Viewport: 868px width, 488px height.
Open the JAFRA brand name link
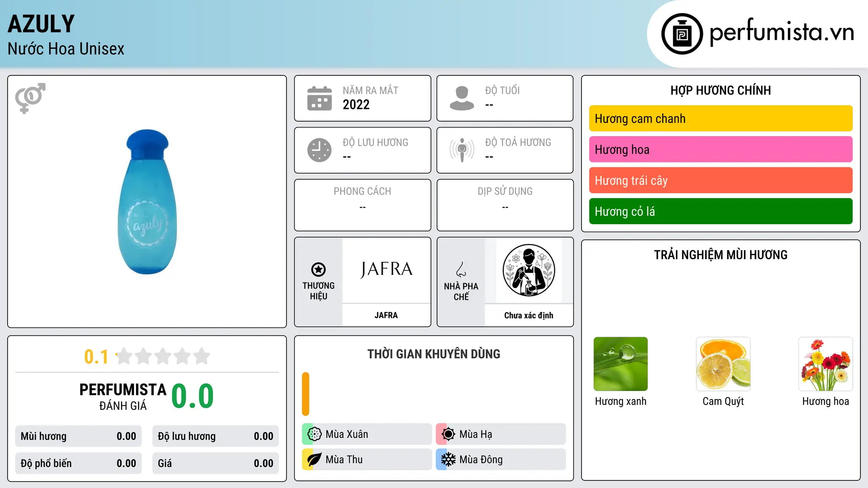point(386,315)
